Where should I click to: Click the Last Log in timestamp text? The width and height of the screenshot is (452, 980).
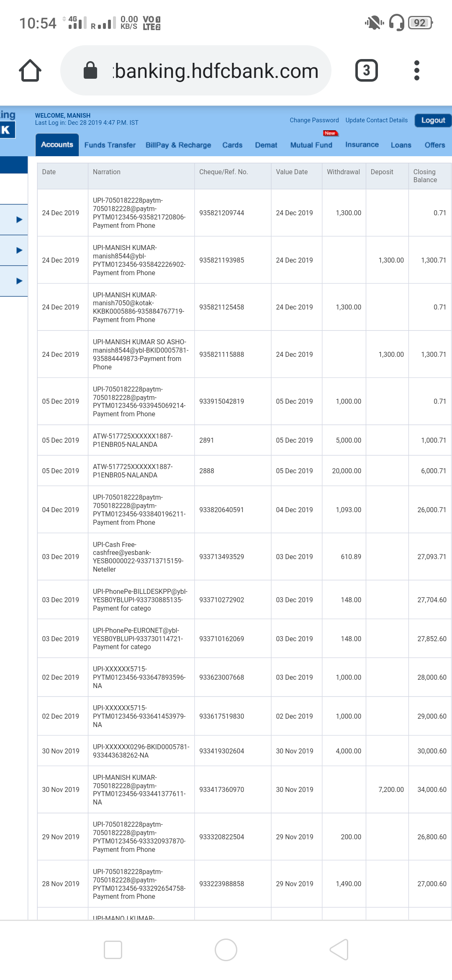click(x=87, y=123)
